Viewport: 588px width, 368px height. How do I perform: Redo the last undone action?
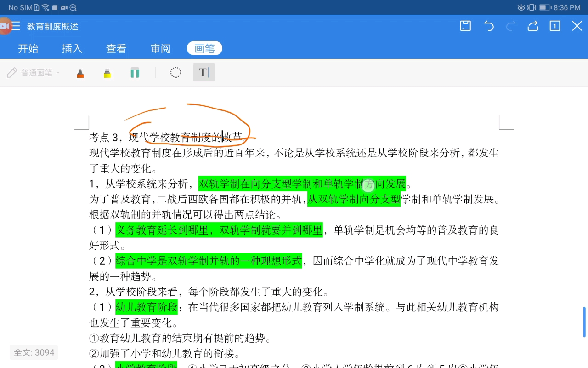[511, 26]
